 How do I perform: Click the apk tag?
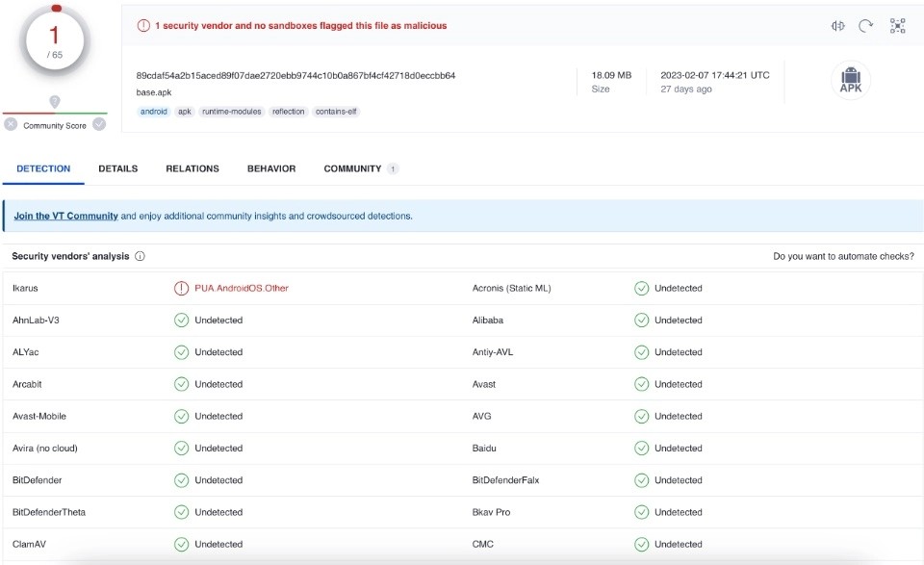185,112
